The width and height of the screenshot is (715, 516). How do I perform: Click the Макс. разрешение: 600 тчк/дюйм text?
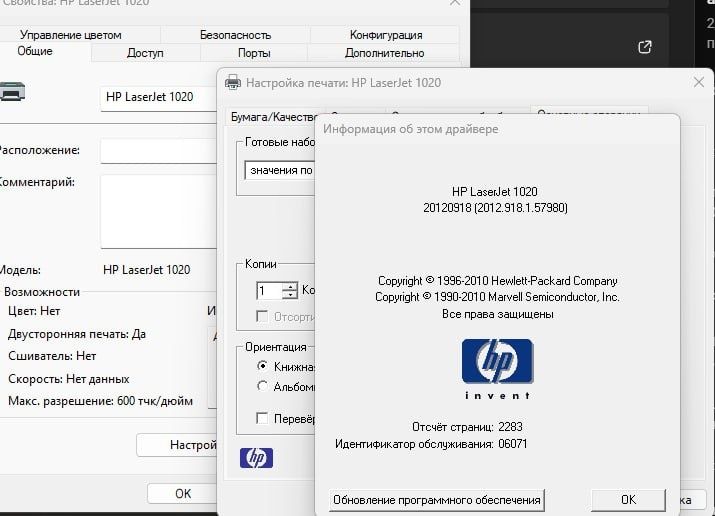100,401
